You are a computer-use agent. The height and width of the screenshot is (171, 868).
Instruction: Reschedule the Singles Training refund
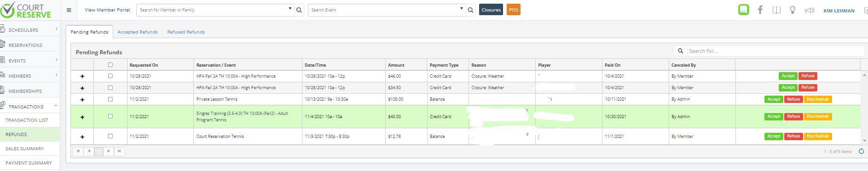pos(818,116)
